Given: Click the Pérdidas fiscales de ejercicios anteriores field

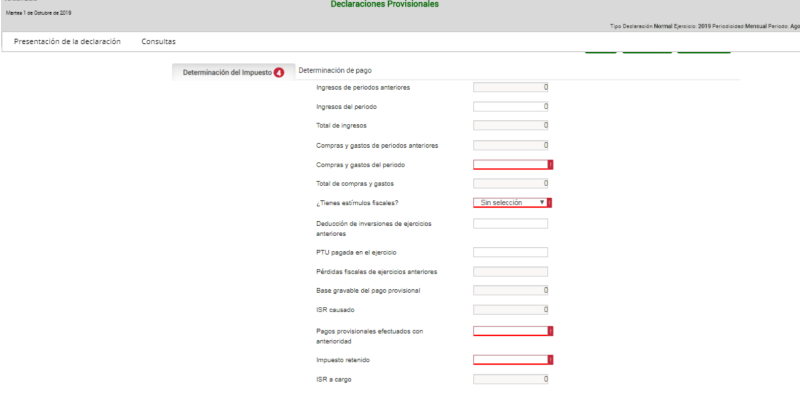Looking at the screenshot, I should pos(510,271).
